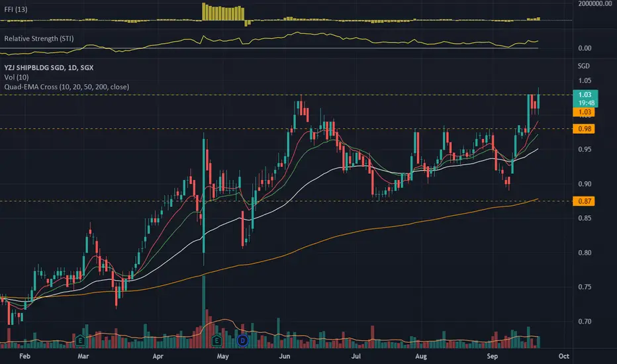Click the 0.95 price axis value

[x=585, y=149]
